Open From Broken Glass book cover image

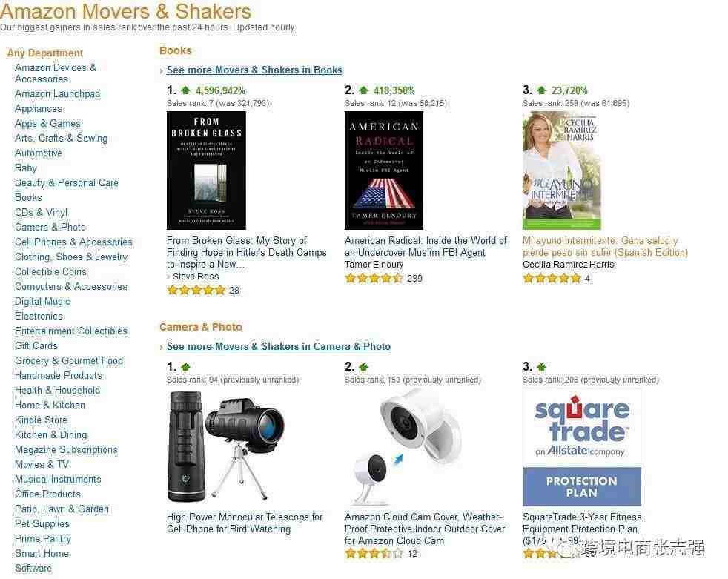coord(206,171)
